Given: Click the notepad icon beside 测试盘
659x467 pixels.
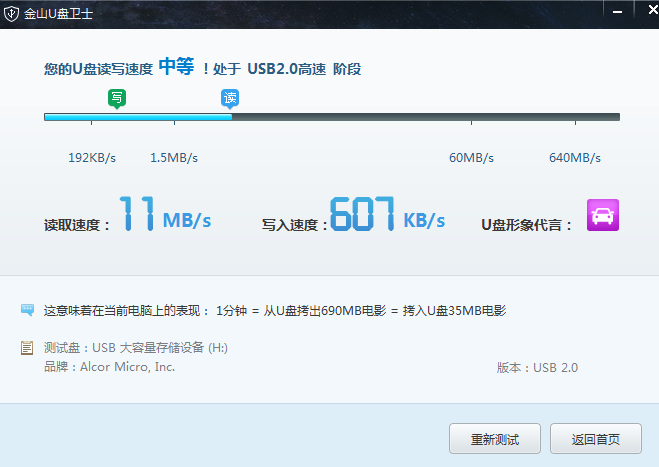Looking at the screenshot, I should [x=27, y=348].
